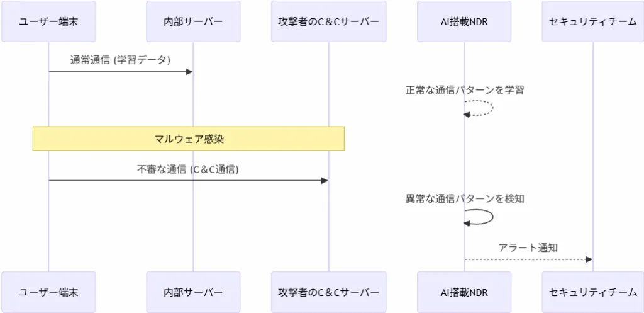644x313 pixels.
Task: Click the top 攻撃者のC&Cサーバー box
Action: click(x=328, y=21)
